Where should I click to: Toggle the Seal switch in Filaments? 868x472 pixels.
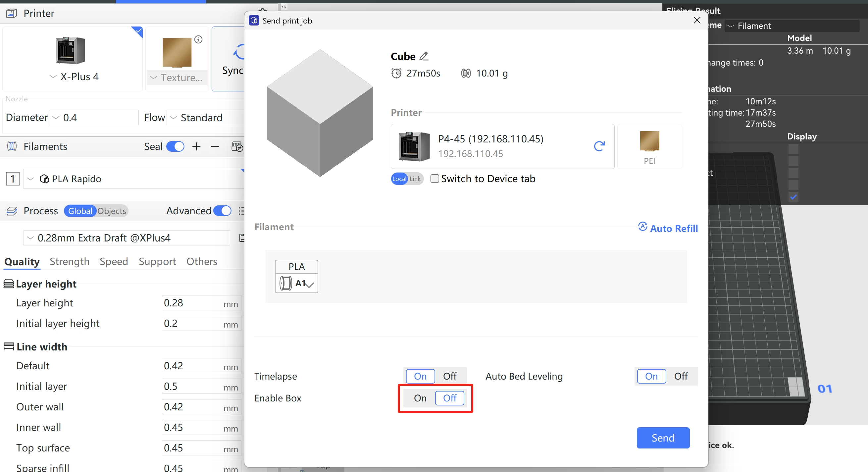coord(175,146)
